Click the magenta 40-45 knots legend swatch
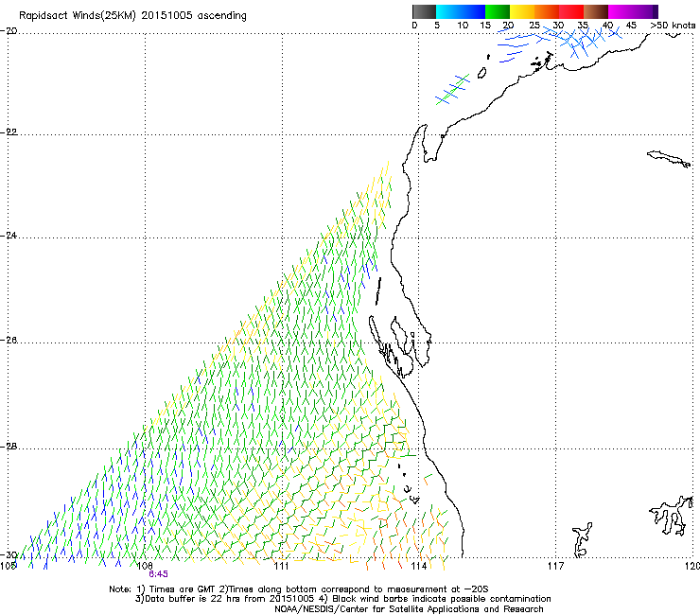 pos(621,11)
